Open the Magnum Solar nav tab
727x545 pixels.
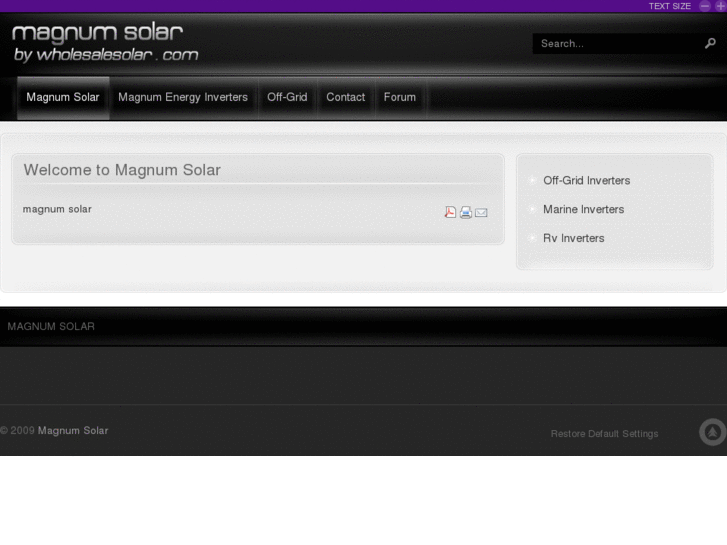coord(63,97)
